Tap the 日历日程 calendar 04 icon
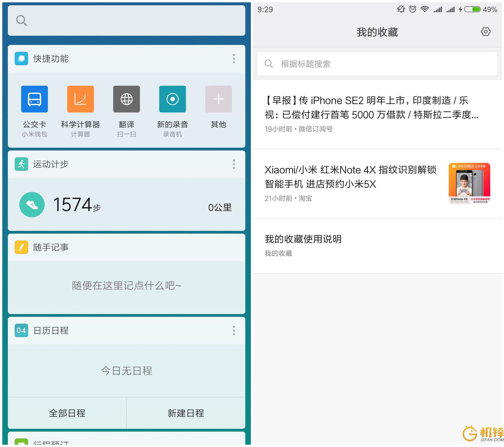504x447 pixels. (x=21, y=330)
